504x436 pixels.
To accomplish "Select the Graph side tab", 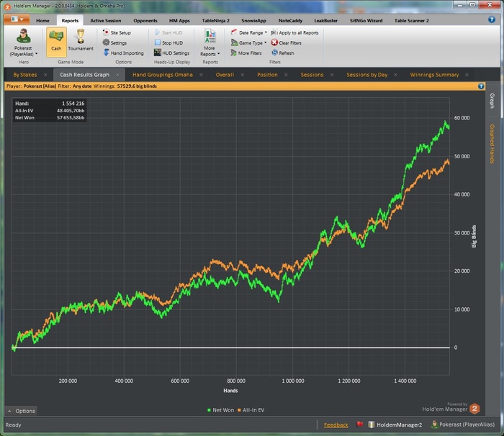I will [492, 101].
